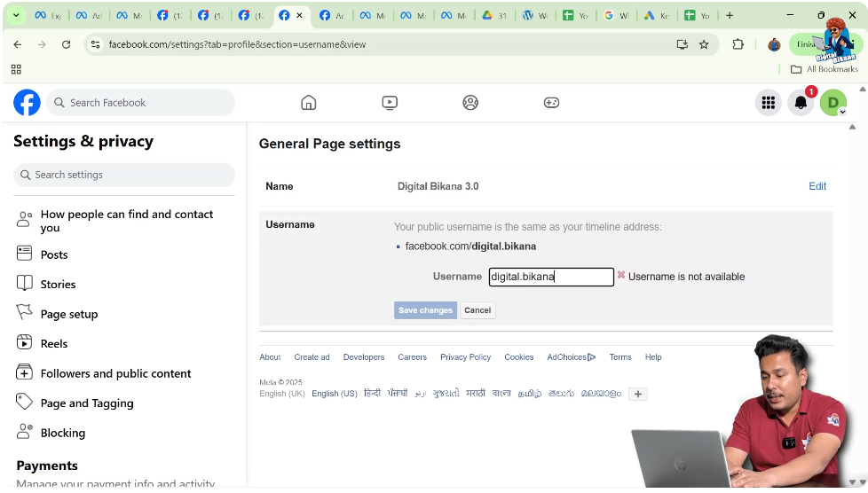Click the browser forward arrow
The height and width of the screenshot is (493, 868).
coord(42,44)
